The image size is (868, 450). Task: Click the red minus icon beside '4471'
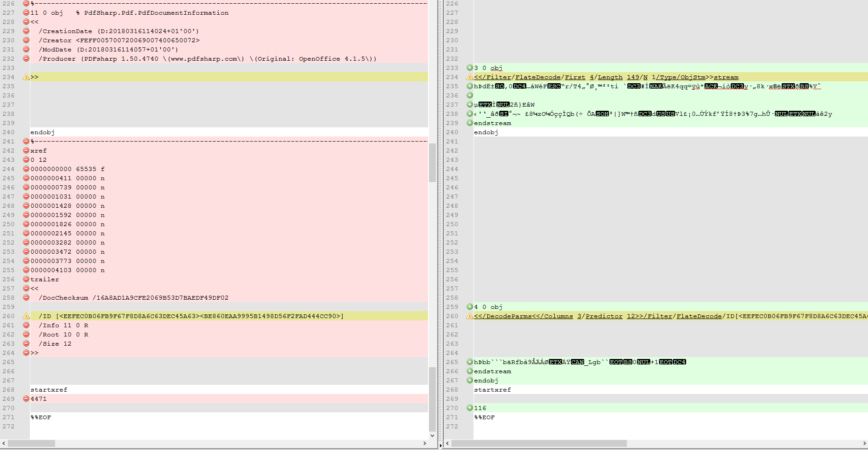pyautogui.click(x=26, y=399)
